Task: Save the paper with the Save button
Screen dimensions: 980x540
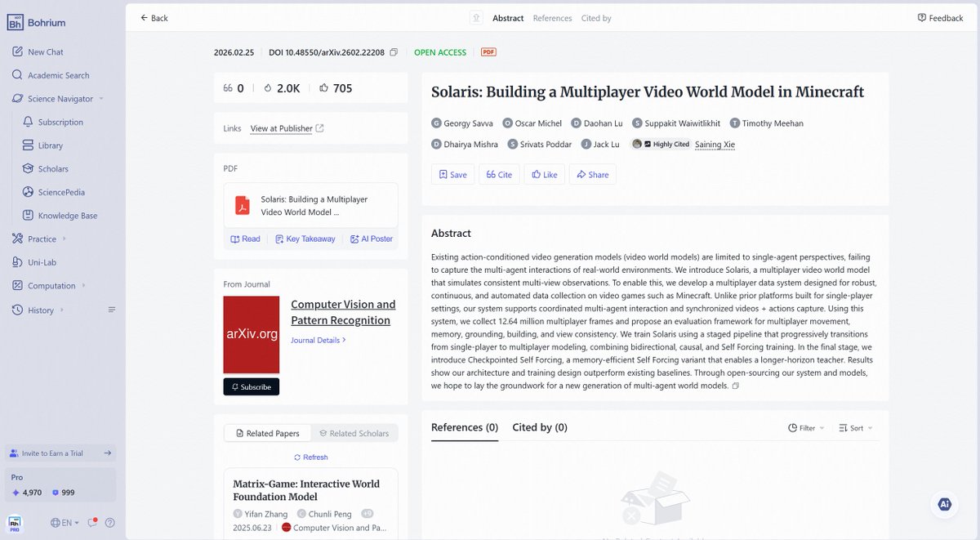Action: point(452,174)
